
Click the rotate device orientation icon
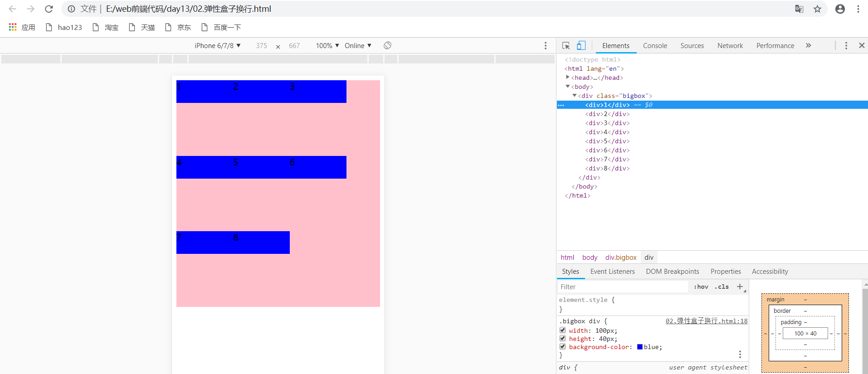click(387, 45)
